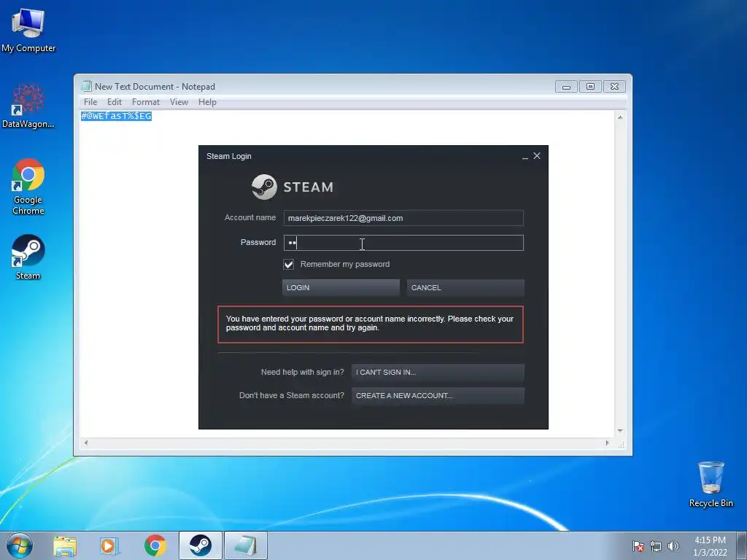Click the Password field

[403, 243]
